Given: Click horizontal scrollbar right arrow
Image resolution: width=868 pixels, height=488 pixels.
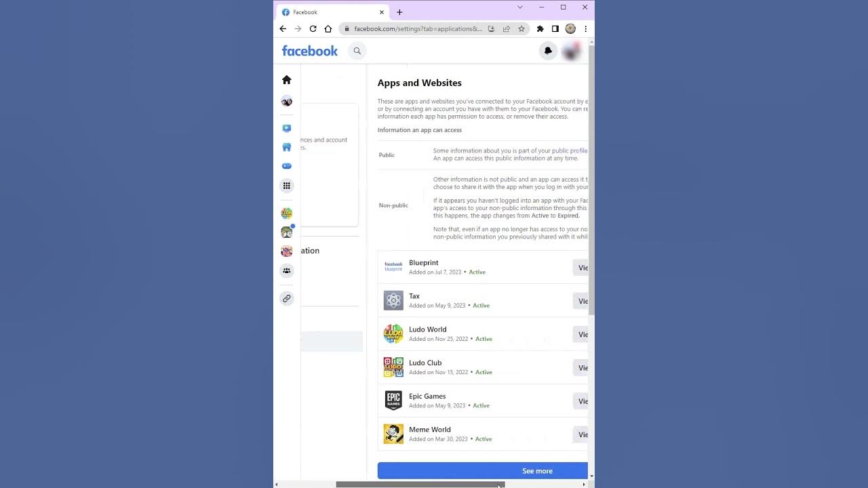Looking at the screenshot, I should coord(584,485).
